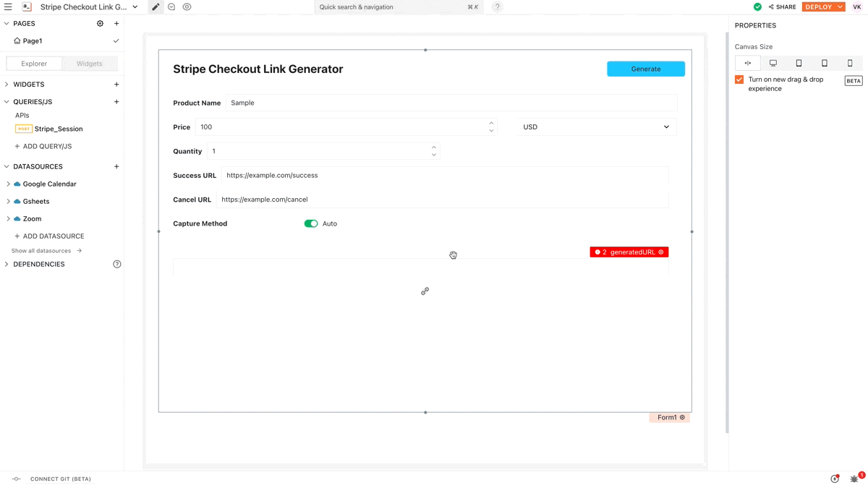
Task: Open the debugger bug icon
Action: pyautogui.click(x=854, y=479)
